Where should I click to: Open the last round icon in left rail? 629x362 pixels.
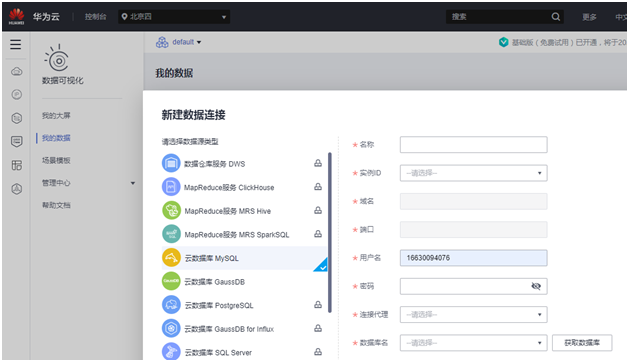click(16, 189)
